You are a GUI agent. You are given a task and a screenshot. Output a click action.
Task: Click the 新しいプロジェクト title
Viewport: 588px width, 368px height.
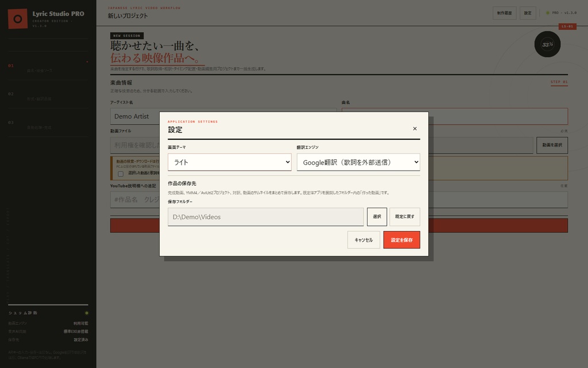point(127,16)
